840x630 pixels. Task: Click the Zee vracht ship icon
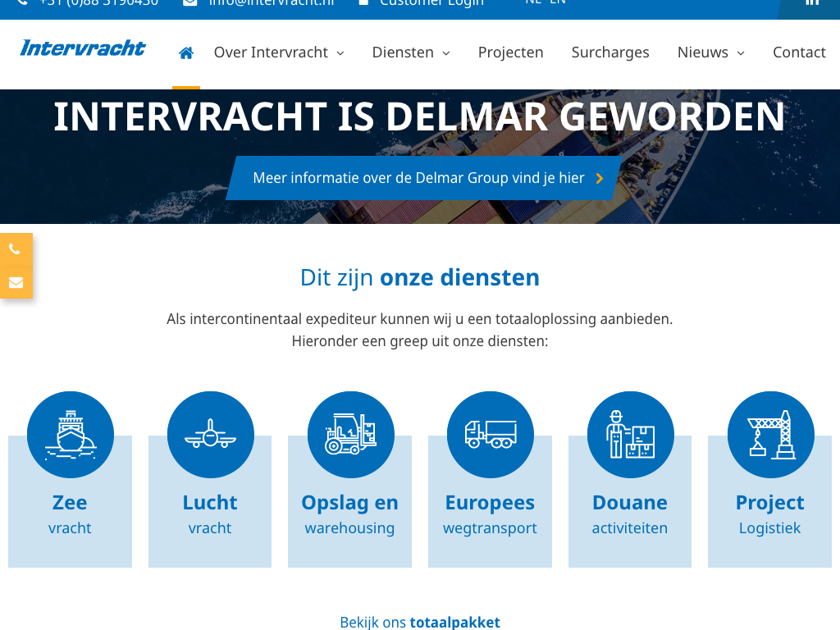click(x=71, y=435)
